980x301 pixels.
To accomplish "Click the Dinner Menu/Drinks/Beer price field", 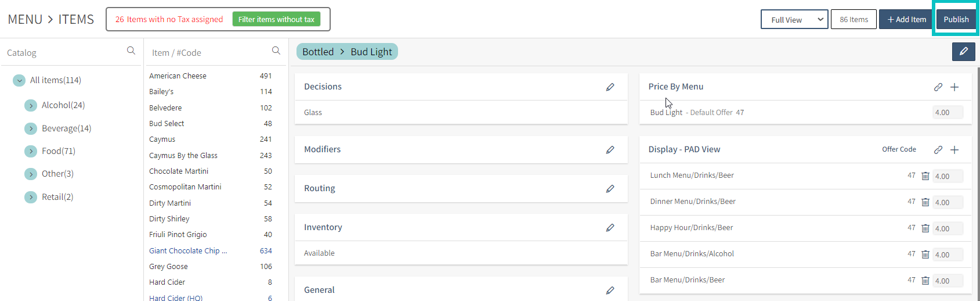I will (x=948, y=202).
